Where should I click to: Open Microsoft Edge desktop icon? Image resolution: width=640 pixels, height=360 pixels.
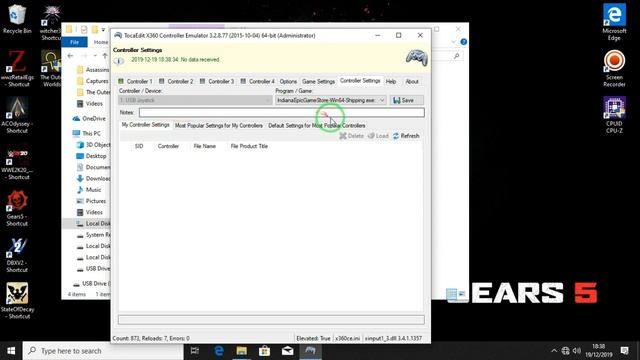tap(614, 22)
